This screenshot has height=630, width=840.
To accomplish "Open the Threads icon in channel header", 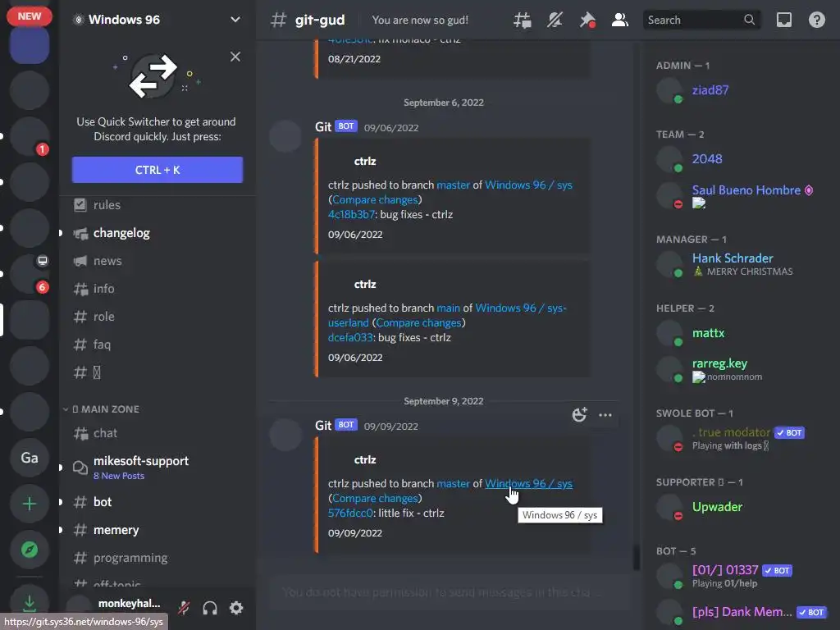I will tap(523, 21).
